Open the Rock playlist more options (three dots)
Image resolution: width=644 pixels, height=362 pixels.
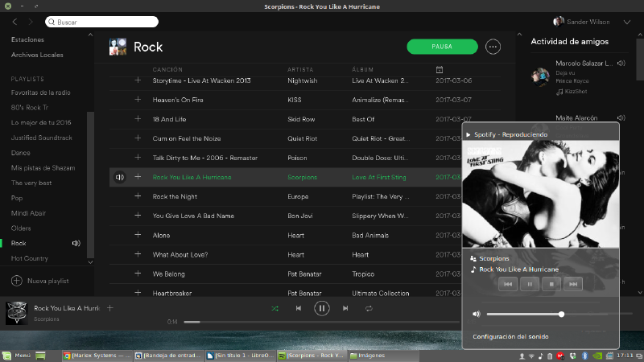point(493,47)
